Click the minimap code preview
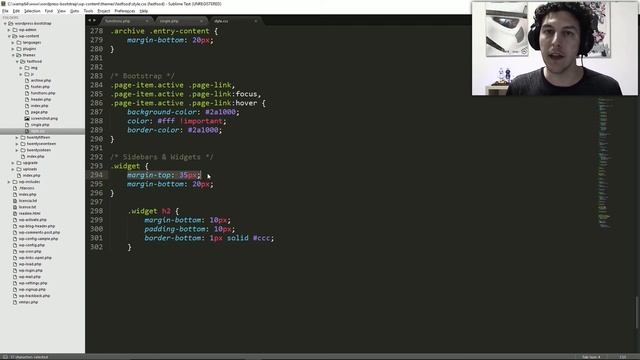 pos(605,162)
